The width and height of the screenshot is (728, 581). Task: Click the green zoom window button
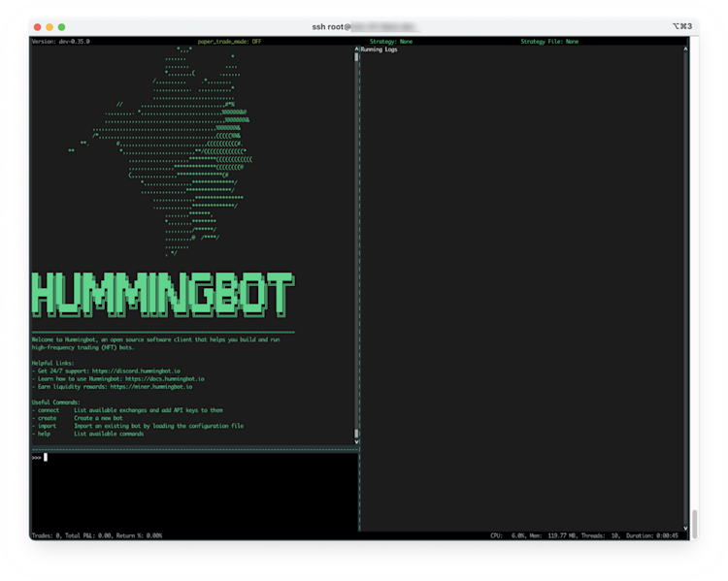pos(62,27)
